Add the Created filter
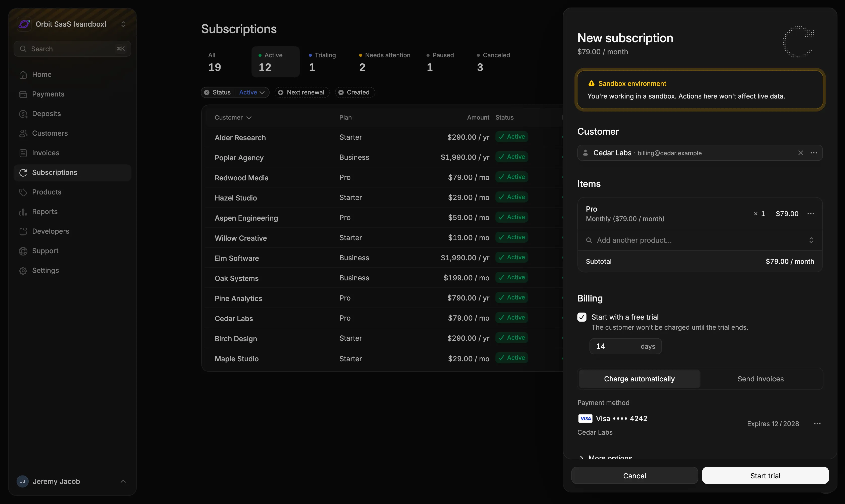This screenshot has height=504, width=845. (x=355, y=92)
